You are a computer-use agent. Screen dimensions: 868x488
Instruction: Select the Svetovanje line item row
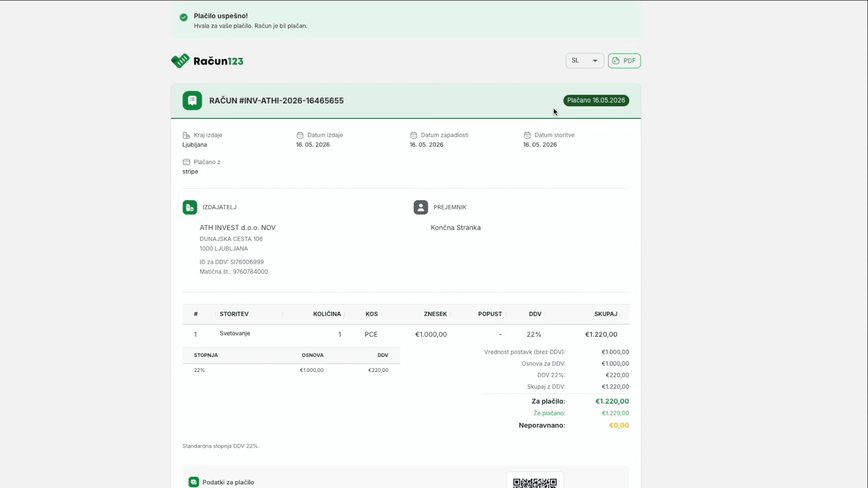[x=406, y=334]
